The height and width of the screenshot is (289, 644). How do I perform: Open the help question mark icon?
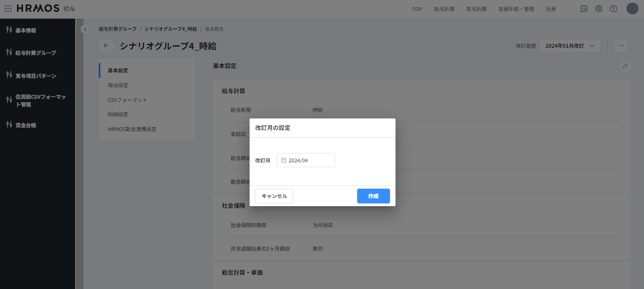point(613,9)
